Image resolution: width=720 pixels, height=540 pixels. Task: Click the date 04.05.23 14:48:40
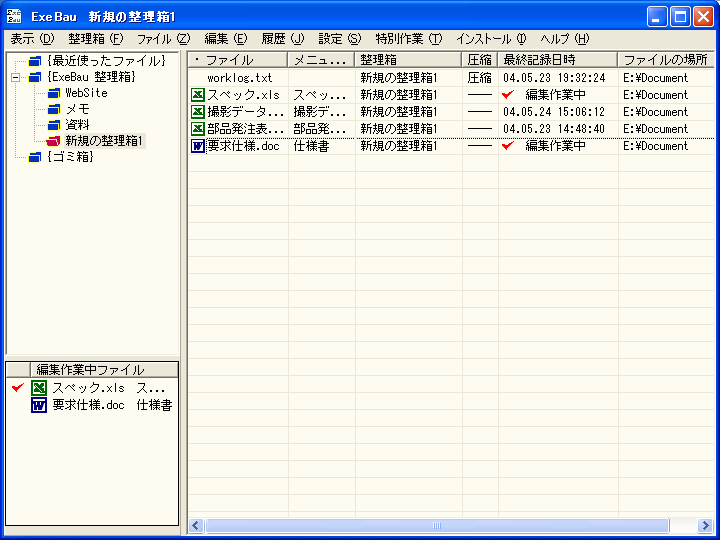[x=554, y=129]
